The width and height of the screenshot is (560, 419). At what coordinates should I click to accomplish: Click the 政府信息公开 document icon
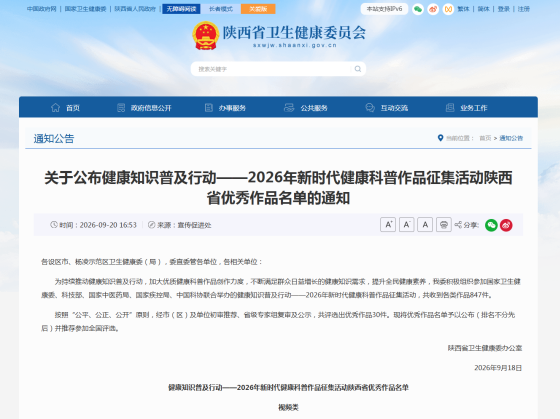tap(121, 108)
